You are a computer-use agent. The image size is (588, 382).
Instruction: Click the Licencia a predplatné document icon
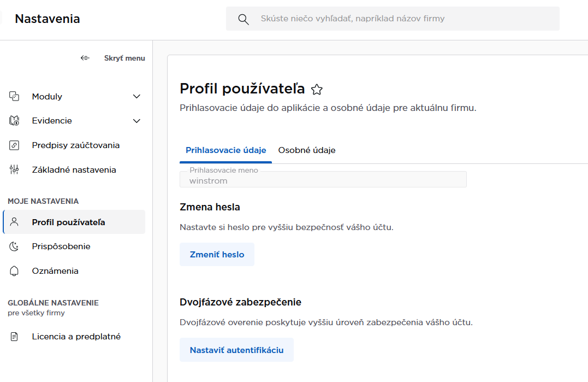[x=15, y=337]
